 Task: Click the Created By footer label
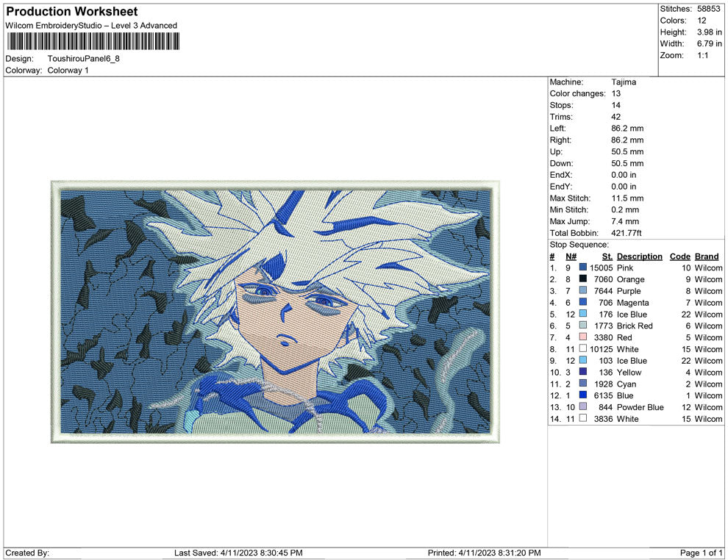pos(27,553)
